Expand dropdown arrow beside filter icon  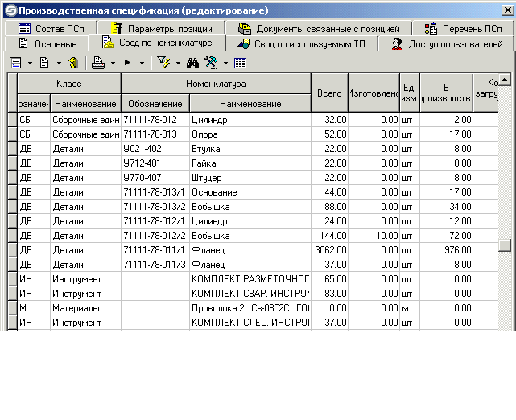click(177, 63)
